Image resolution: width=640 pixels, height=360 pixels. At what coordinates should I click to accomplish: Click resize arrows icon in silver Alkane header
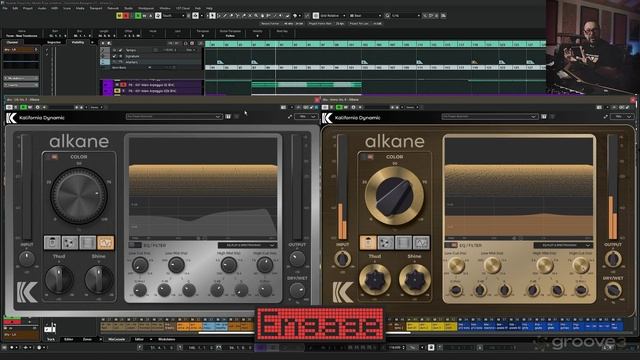click(x=290, y=117)
